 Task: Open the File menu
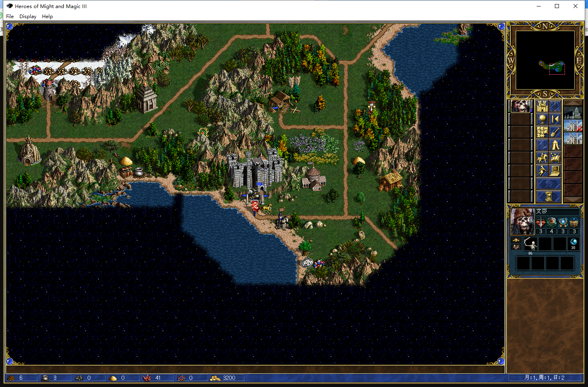coord(10,17)
